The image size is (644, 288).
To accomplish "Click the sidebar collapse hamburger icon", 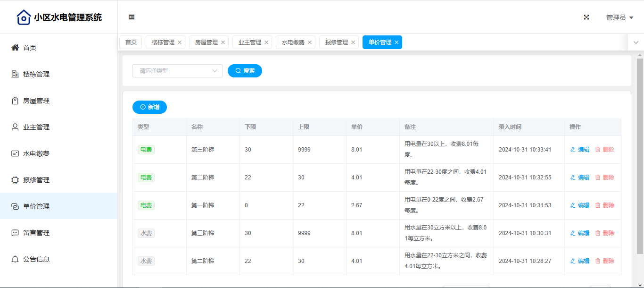I will click(132, 17).
